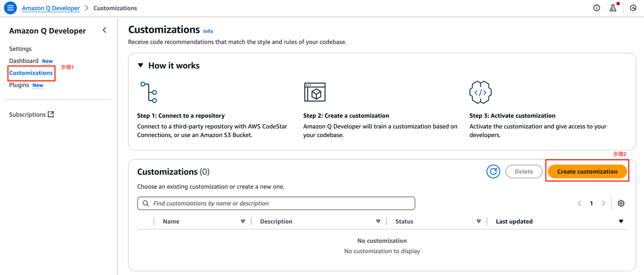
Task: Open the hamburger navigation menu
Action: click(10, 8)
